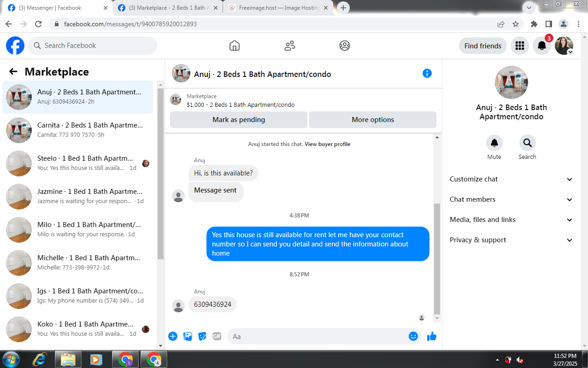This screenshot has height=368, width=588.
Task: Open Anuj conversation in list
Action: click(x=78, y=97)
